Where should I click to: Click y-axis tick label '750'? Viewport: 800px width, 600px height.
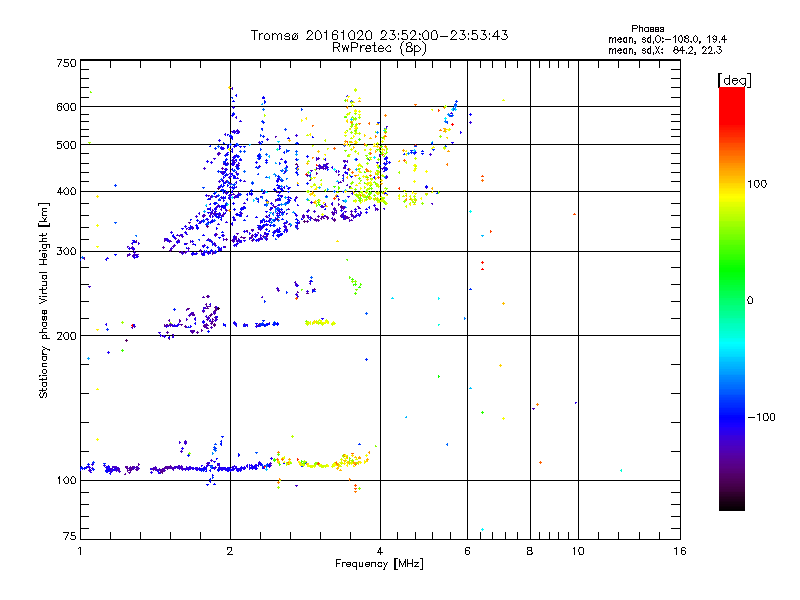[66, 63]
